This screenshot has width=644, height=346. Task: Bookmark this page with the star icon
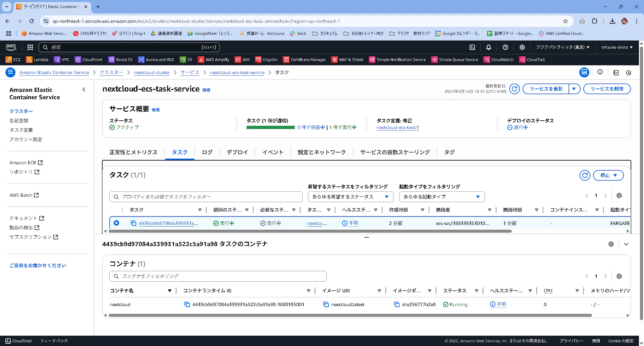coord(566,21)
